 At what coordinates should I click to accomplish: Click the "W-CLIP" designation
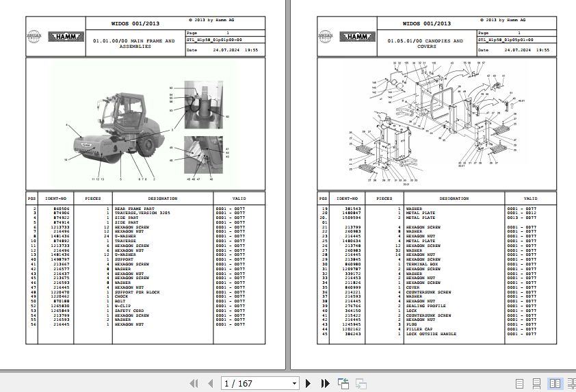coord(122,306)
